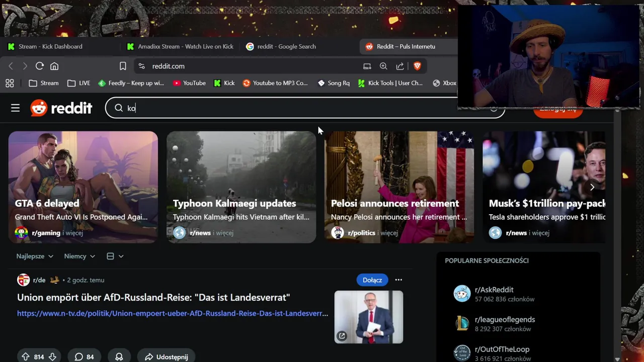Open r/leagueoflegends community avatar
This screenshot has height=362, width=644.
tap(462, 324)
